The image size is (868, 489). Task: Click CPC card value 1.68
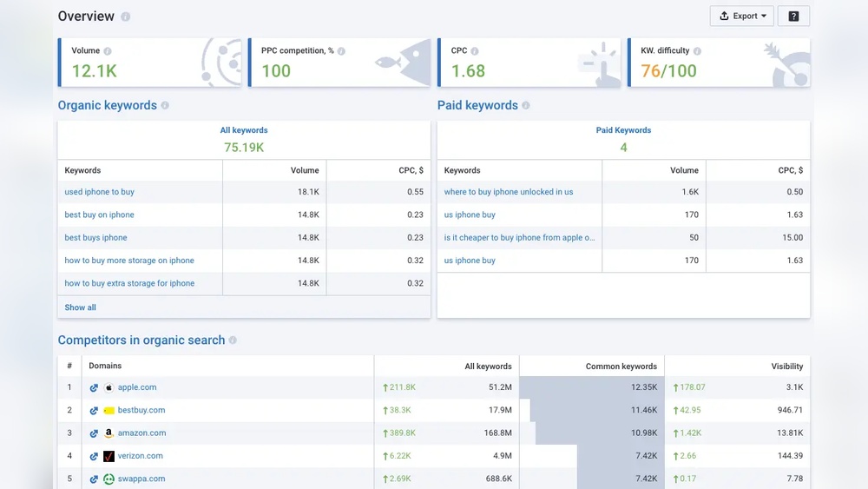point(468,71)
